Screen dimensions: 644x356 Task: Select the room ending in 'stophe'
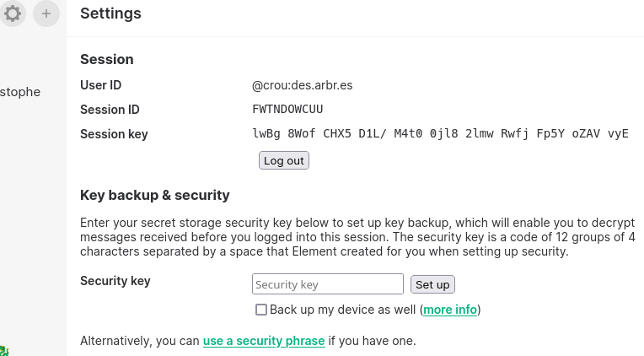click(x=20, y=92)
